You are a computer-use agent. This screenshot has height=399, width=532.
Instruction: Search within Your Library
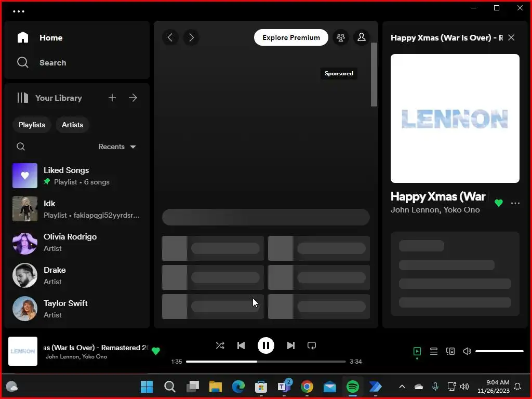tap(21, 147)
